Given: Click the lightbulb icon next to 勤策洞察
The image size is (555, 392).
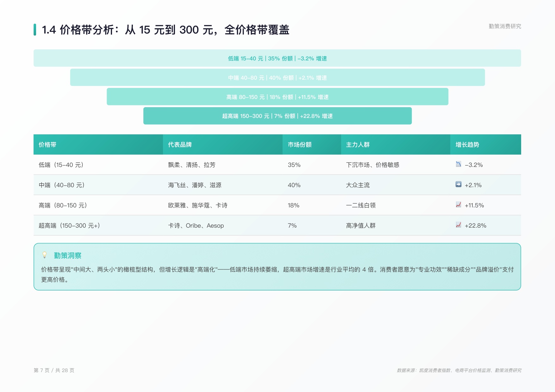Looking at the screenshot, I should [45, 255].
